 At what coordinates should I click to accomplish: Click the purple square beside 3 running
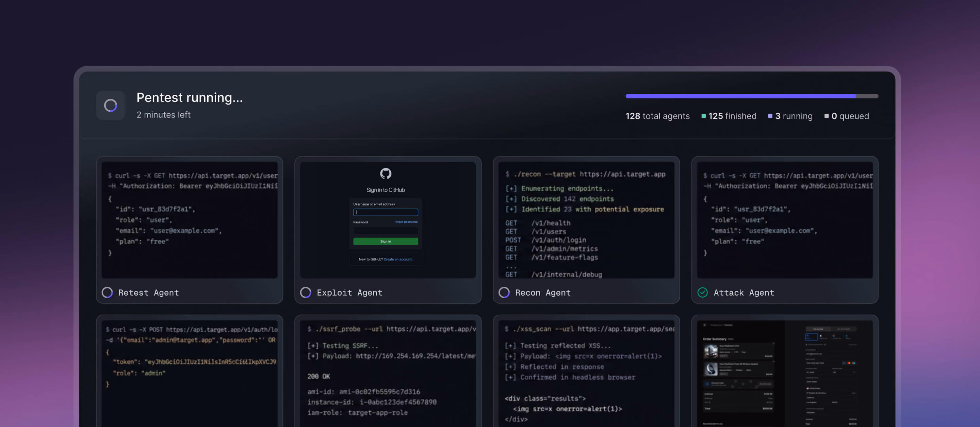(x=770, y=116)
